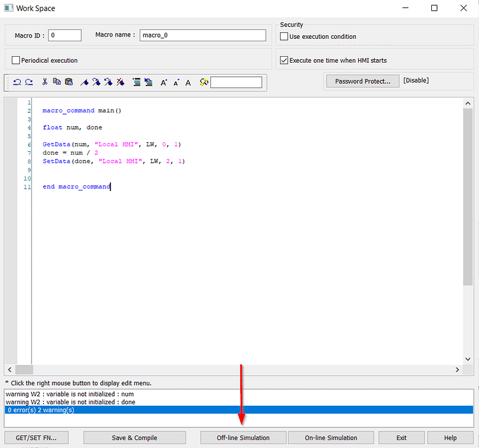Click the Undo icon in the toolbar
This screenshot has height=448, width=479.
[17, 82]
